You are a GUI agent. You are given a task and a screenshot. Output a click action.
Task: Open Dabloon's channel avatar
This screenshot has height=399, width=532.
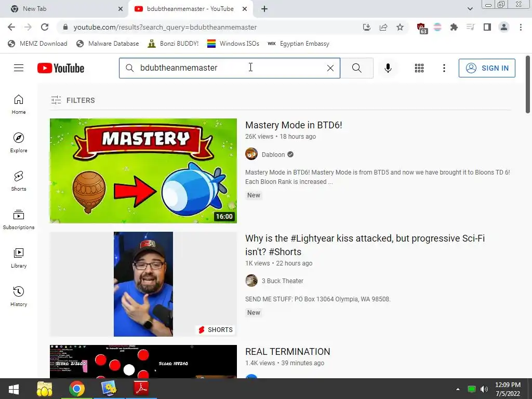point(251,154)
